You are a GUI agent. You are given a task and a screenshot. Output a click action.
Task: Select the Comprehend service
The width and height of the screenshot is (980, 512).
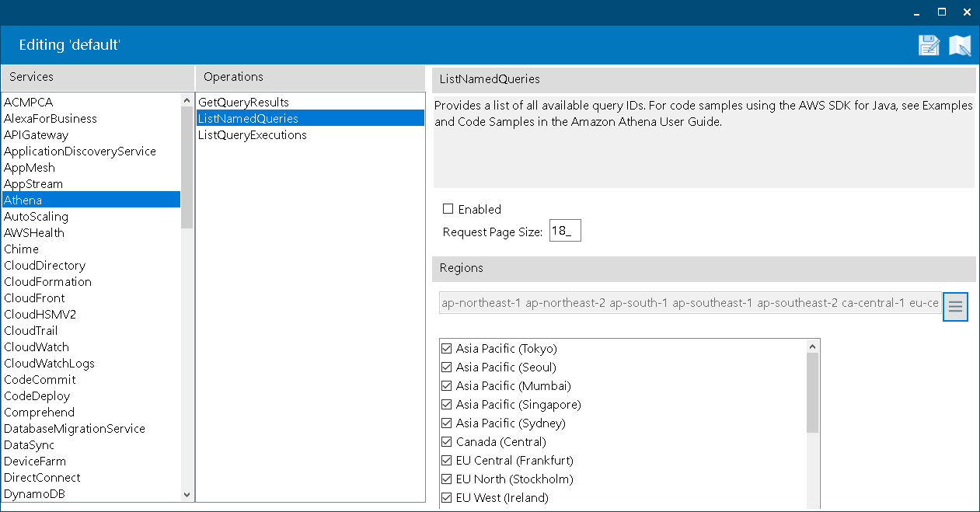point(91,413)
